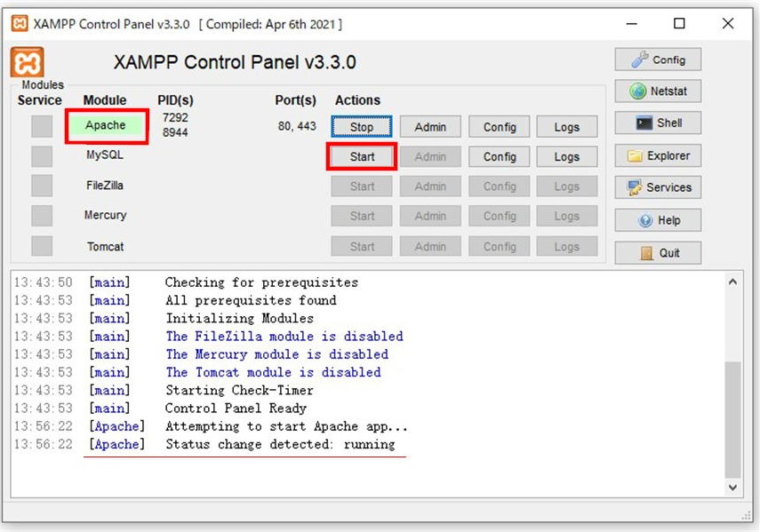Open the Explorer folder button

tap(658, 155)
